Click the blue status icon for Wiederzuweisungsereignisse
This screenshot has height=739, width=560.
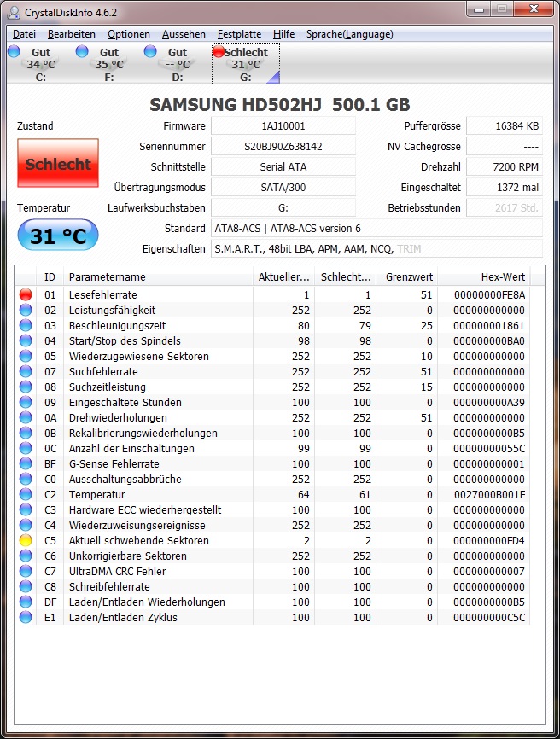(x=26, y=525)
